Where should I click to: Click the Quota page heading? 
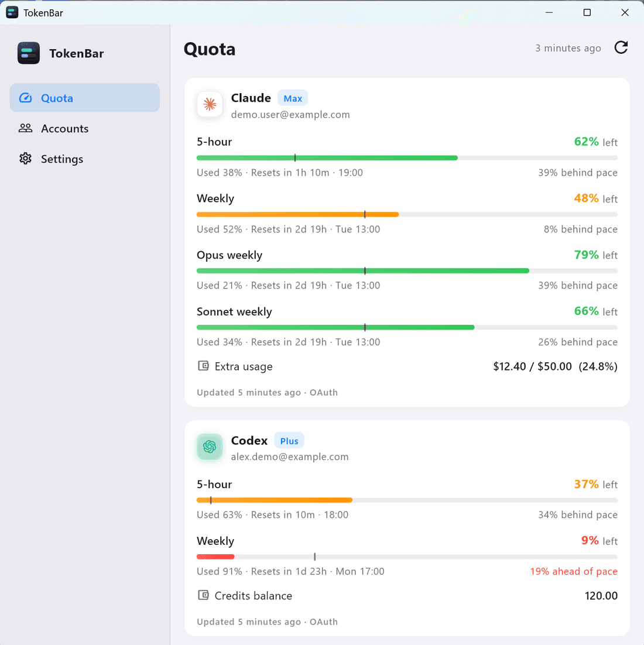coord(210,49)
